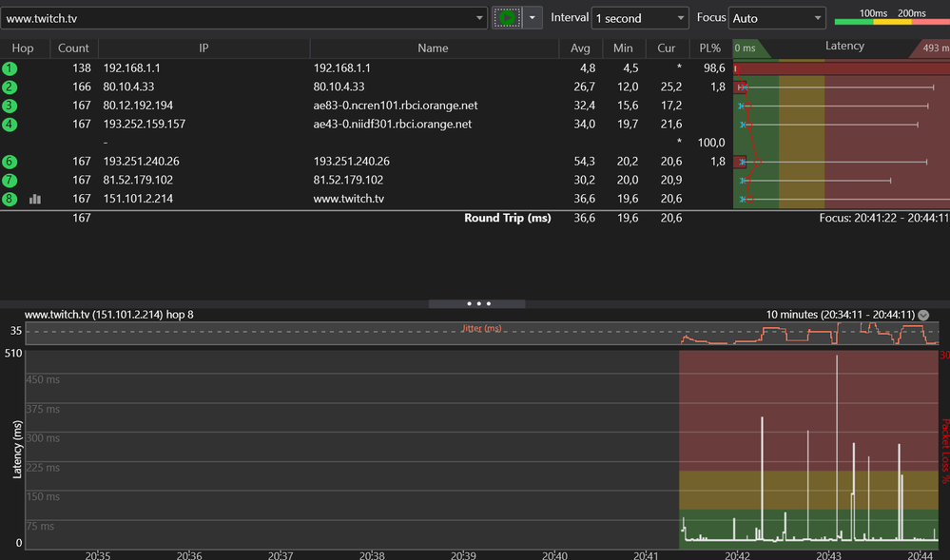The image size is (950, 560).
Task: Click the Avg column header
Action: (580, 48)
